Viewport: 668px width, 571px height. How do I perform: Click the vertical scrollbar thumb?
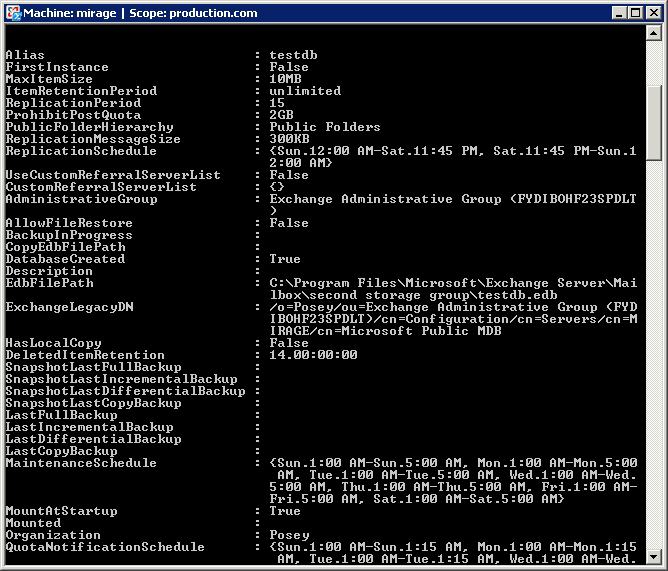coord(655,120)
